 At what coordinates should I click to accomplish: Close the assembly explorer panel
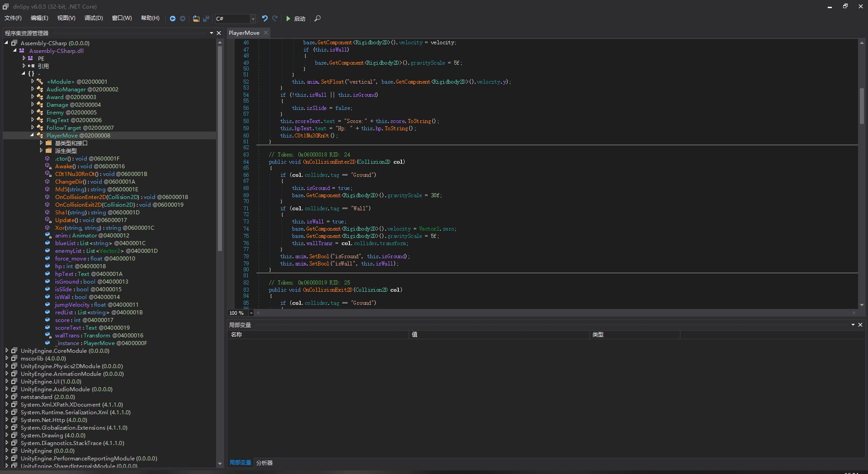(x=219, y=33)
